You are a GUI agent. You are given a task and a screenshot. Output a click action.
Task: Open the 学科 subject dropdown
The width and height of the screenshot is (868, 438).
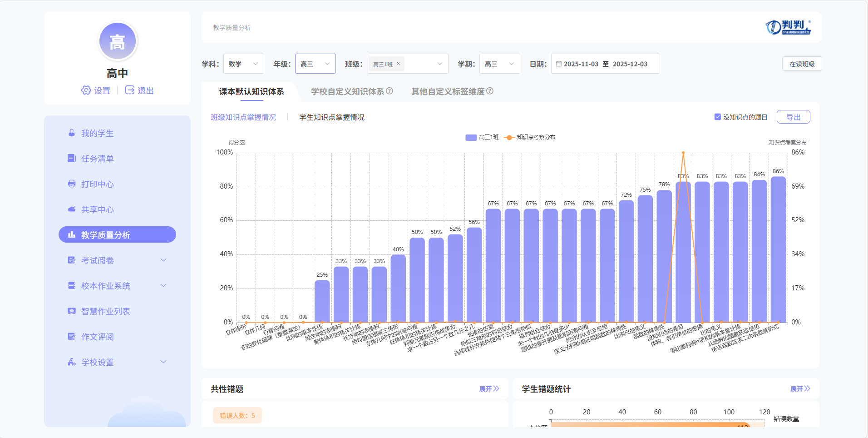pyautogui.click(x=243, y=64)
